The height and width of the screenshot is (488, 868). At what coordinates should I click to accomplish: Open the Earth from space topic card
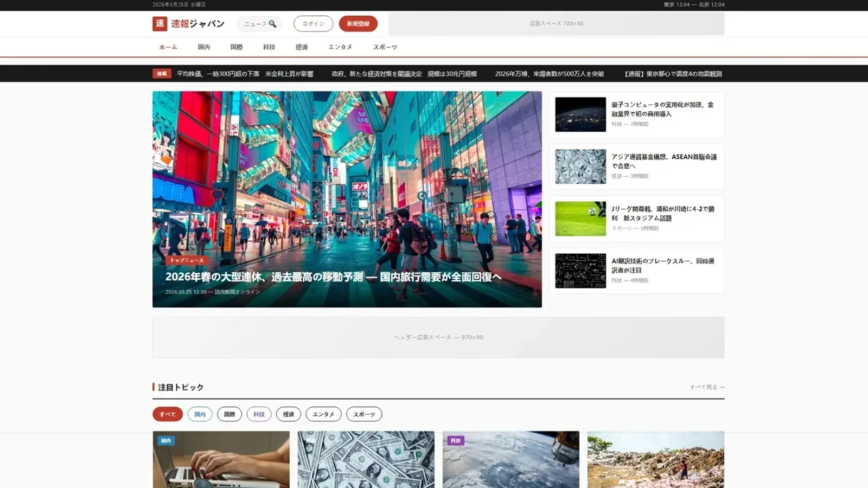[511, 460]
